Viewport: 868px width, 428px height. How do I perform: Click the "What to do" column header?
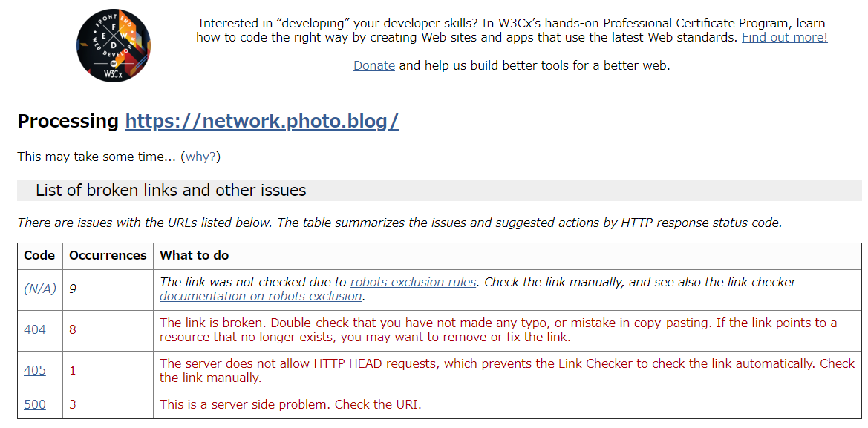point(195,255)
